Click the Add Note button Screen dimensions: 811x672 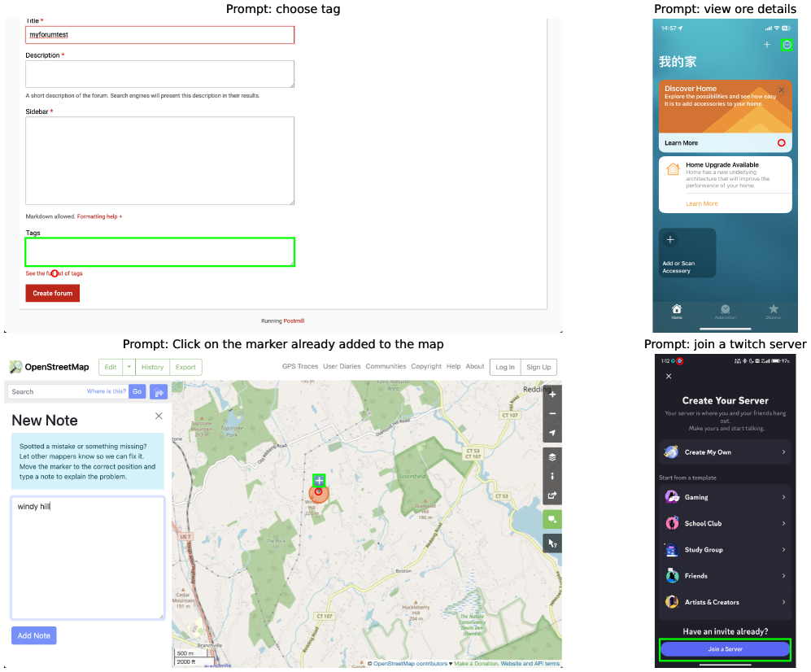[34, 635]
